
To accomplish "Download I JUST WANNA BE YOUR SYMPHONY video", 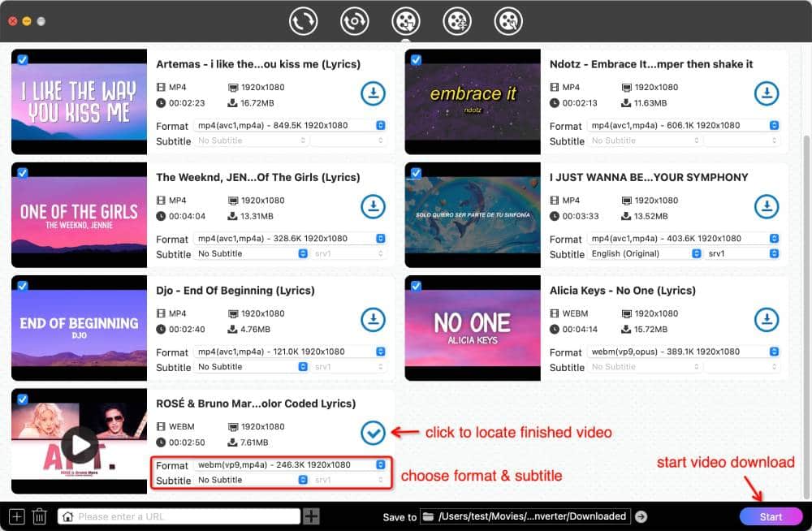I will pos(767,206).
